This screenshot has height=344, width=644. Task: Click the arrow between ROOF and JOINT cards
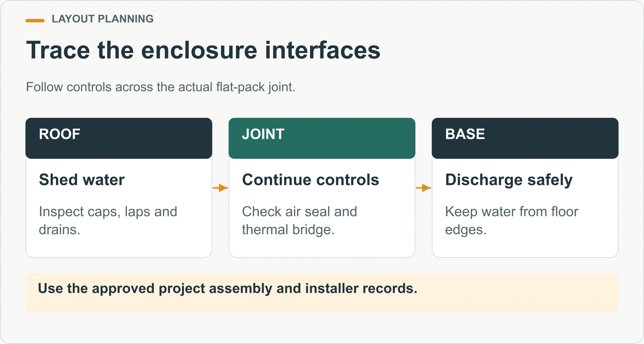click(x=221, y=188)
